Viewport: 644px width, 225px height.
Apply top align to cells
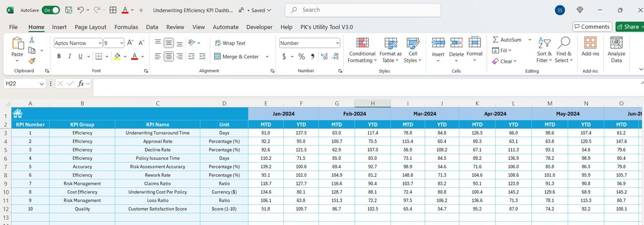(158, 43)
